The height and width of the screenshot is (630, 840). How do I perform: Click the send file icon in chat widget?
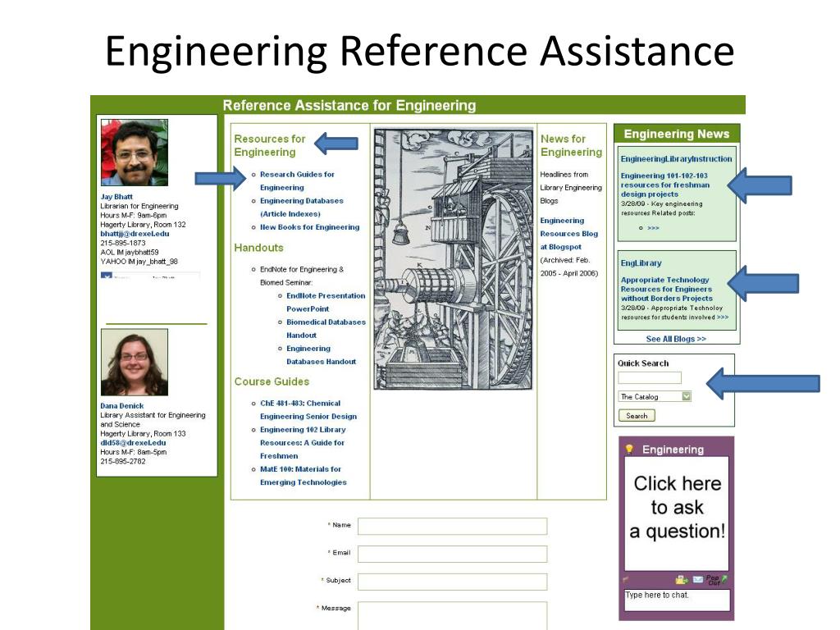682,580
